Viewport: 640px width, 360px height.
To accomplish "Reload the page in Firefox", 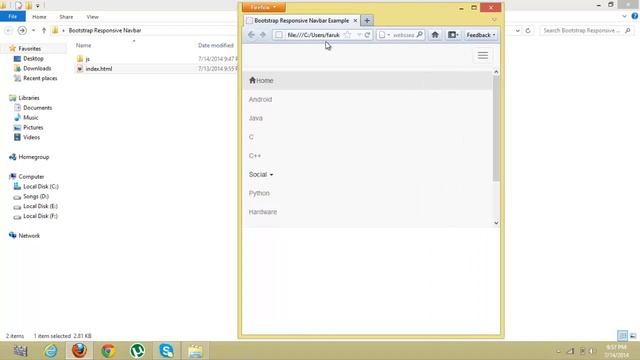I will 367,35.
